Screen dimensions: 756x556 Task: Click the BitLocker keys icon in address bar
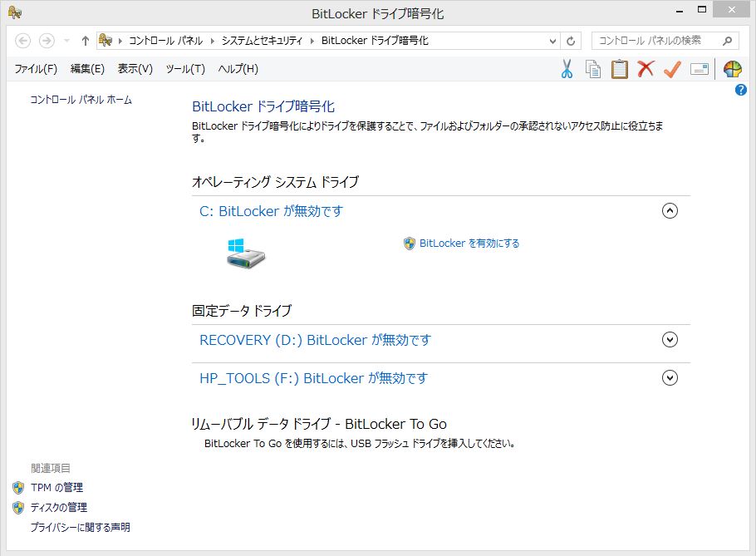coord(106,41)
